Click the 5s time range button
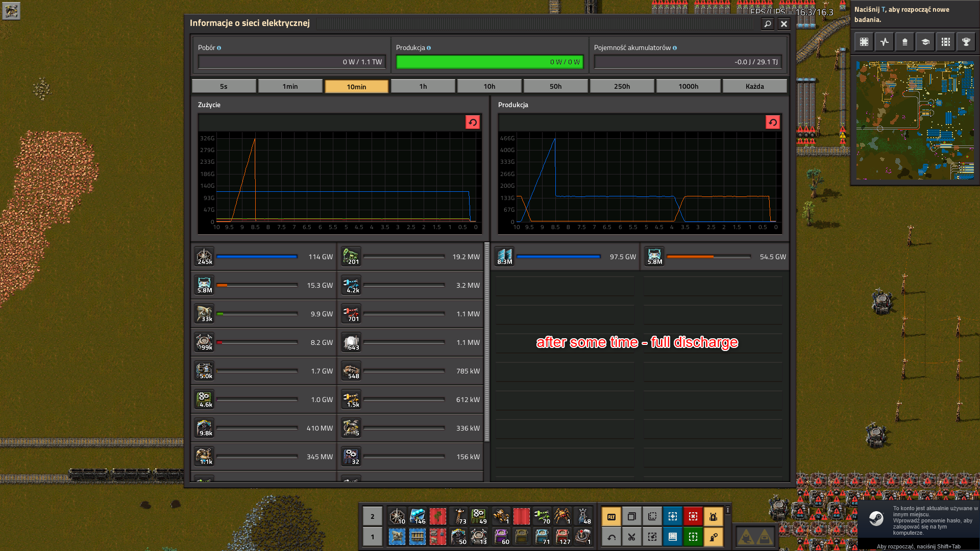The image size is (980, 551). tap(224, 86)
